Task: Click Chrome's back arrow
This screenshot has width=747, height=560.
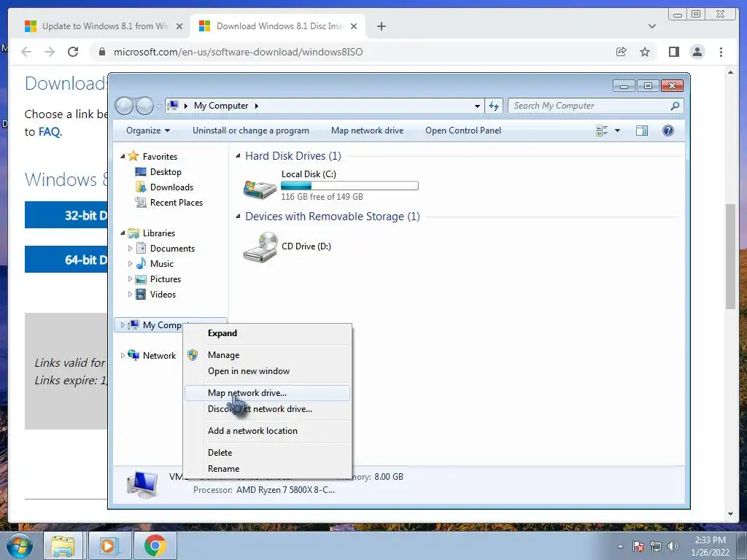Action: pyautogui.click(x=26, y=52)
